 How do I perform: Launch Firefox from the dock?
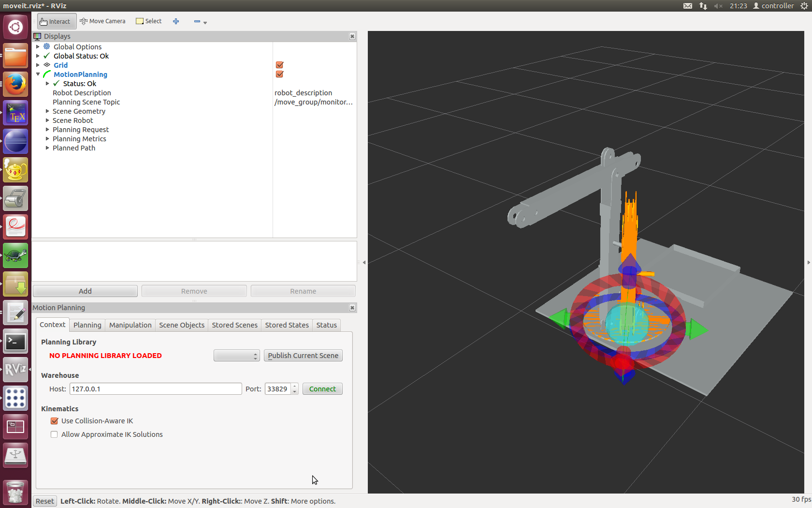click(x=15, y=84)
